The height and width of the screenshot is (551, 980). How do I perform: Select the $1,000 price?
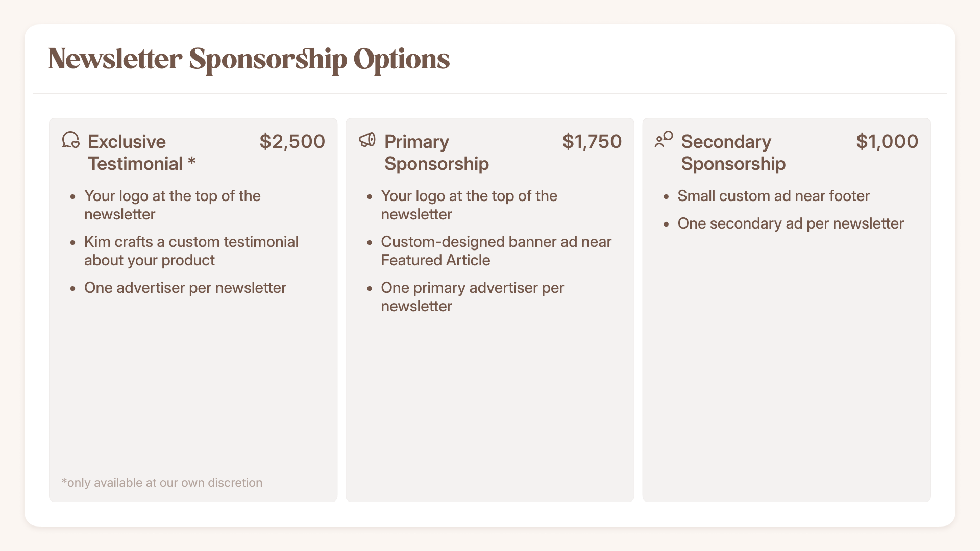tap(887, 141)
